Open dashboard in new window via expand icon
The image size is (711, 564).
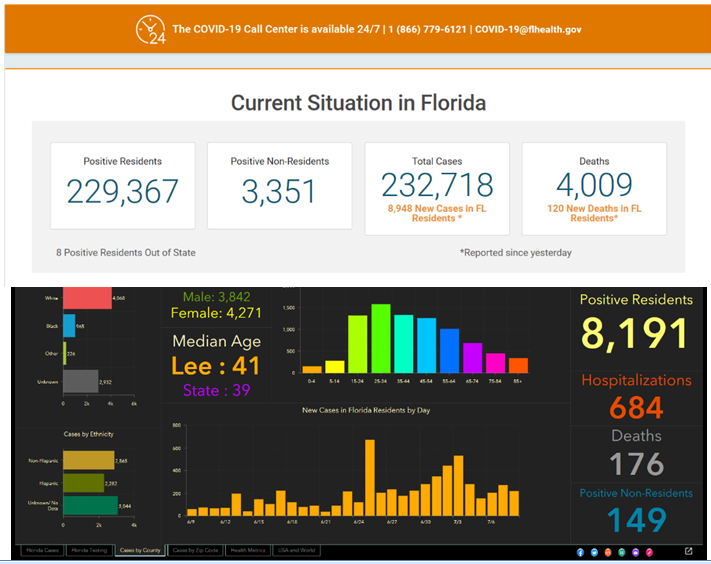688,550
